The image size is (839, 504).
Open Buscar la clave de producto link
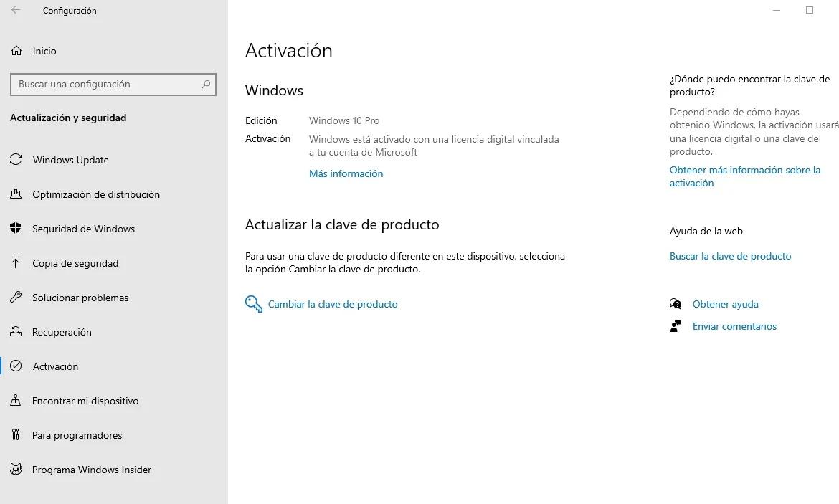tap(730, 256)
